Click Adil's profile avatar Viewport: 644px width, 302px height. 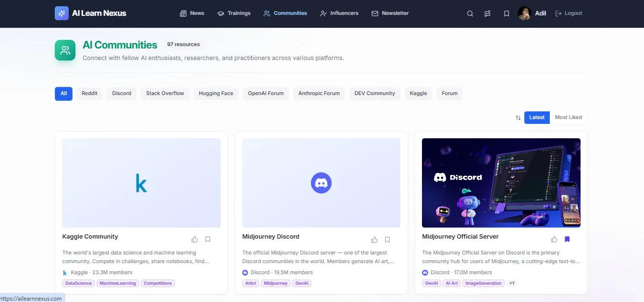click(x=524, y=13)
